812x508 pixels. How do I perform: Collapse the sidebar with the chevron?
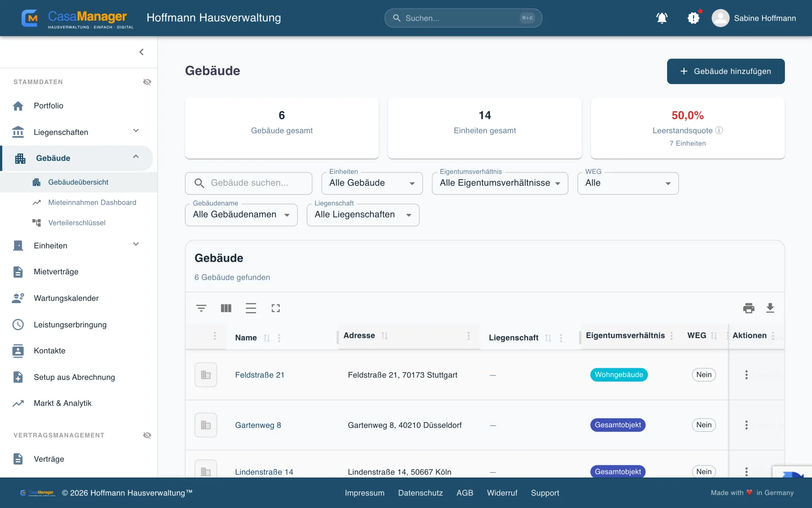pyautogui.click(x=141, y=52)
